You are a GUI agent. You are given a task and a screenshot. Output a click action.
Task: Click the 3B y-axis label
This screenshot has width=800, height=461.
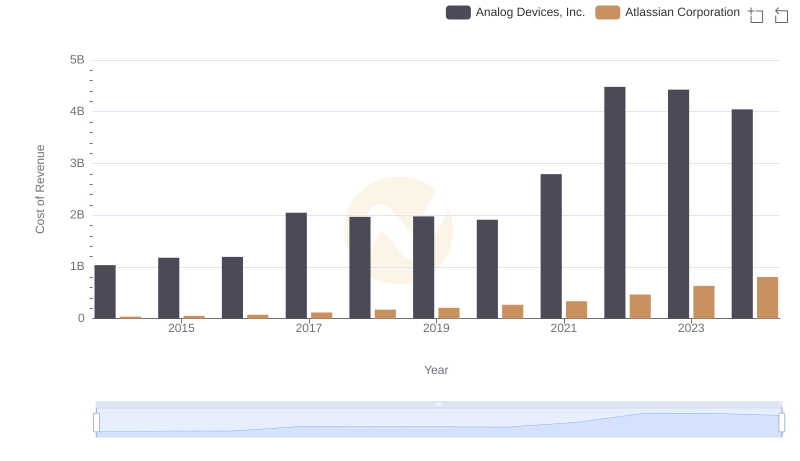click(x=77, y=163)
